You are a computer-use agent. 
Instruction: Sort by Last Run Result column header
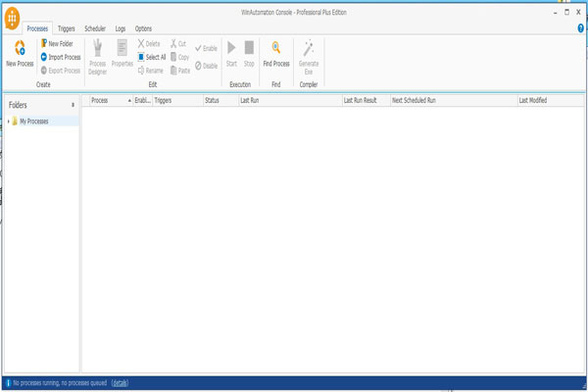coord(366,100)
